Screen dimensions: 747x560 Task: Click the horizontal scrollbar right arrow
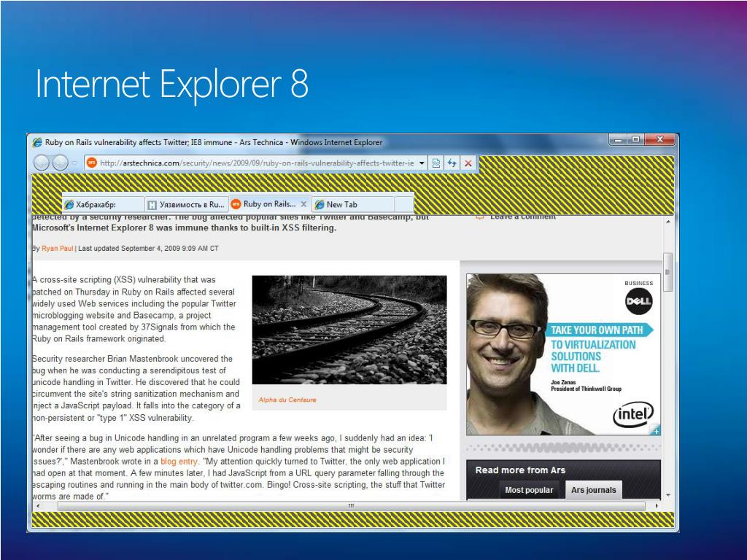657,506
